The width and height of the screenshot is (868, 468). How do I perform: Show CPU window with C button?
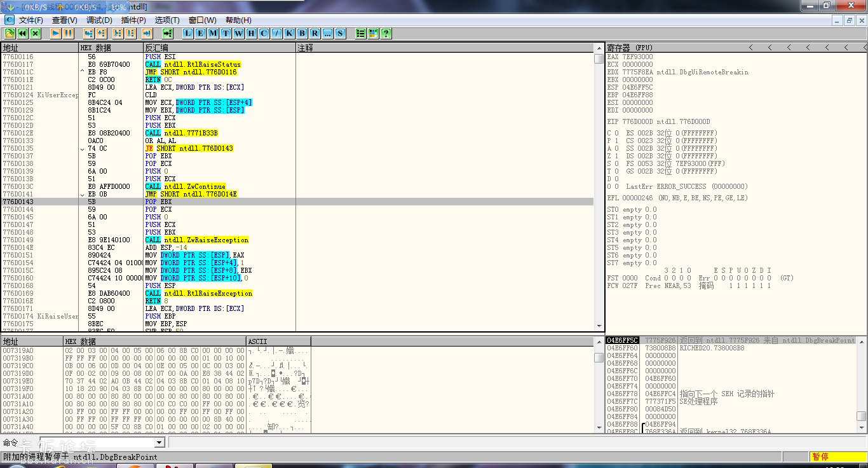[264, 33]
